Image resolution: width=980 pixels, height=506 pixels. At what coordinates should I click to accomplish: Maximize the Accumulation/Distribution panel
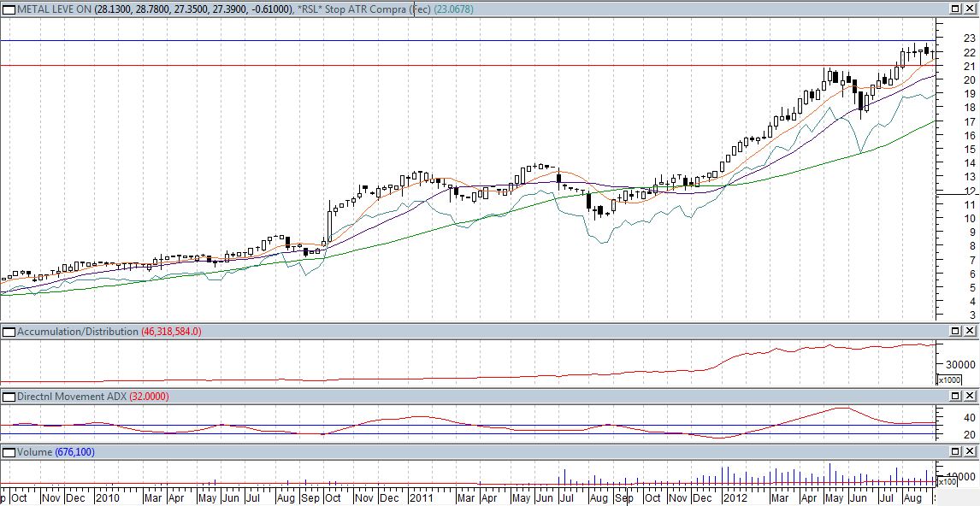956,331
